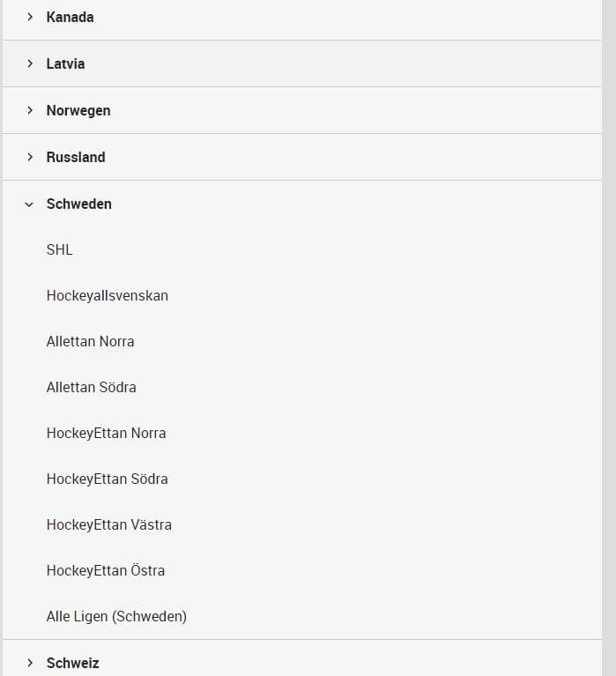Image resolution: width=616 pixels, height=676 pixels.
Task: Click the Kanada country label
Action: point(70,18)
